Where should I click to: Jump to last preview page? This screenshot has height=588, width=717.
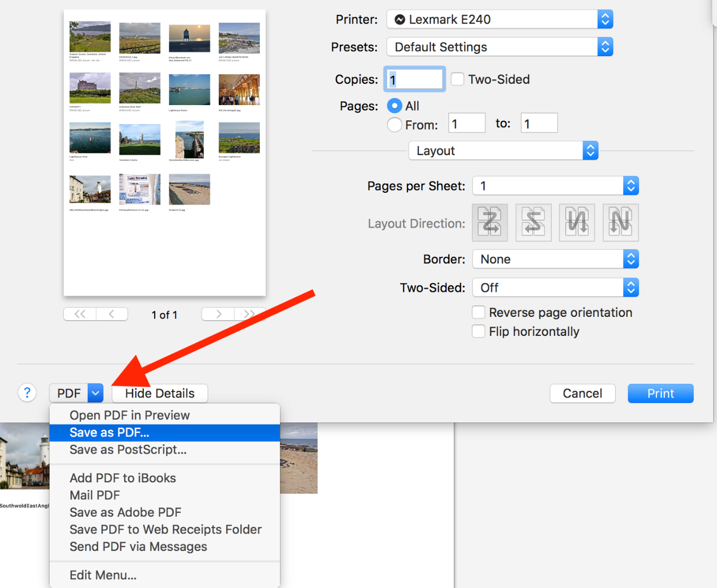tap(250, 314)
